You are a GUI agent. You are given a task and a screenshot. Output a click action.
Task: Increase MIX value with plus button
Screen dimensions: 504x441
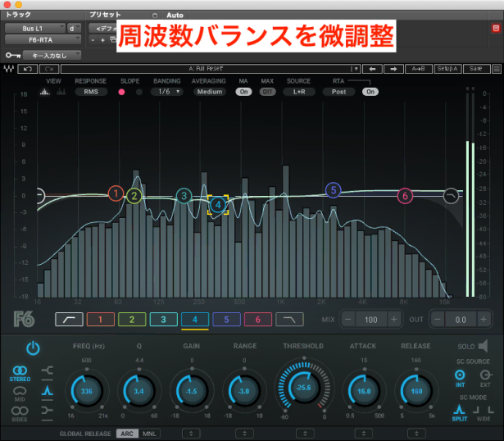click(393, 320)
